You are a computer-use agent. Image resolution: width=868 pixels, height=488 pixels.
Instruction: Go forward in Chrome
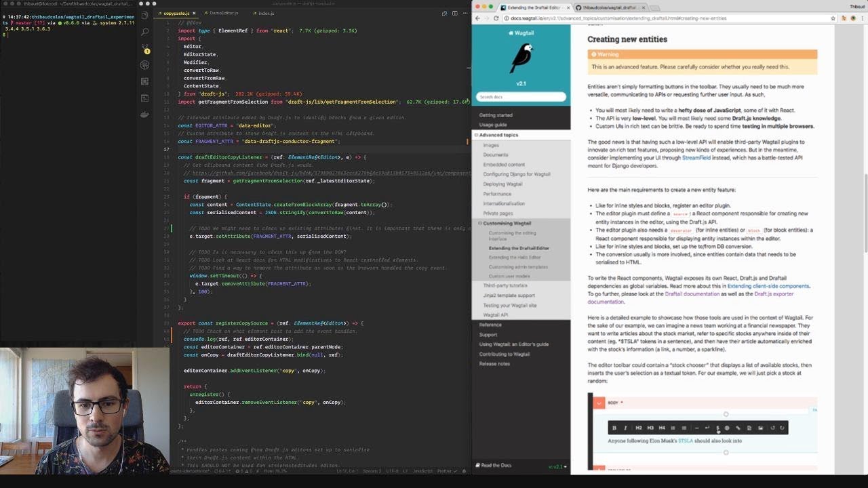pos(487,18)
